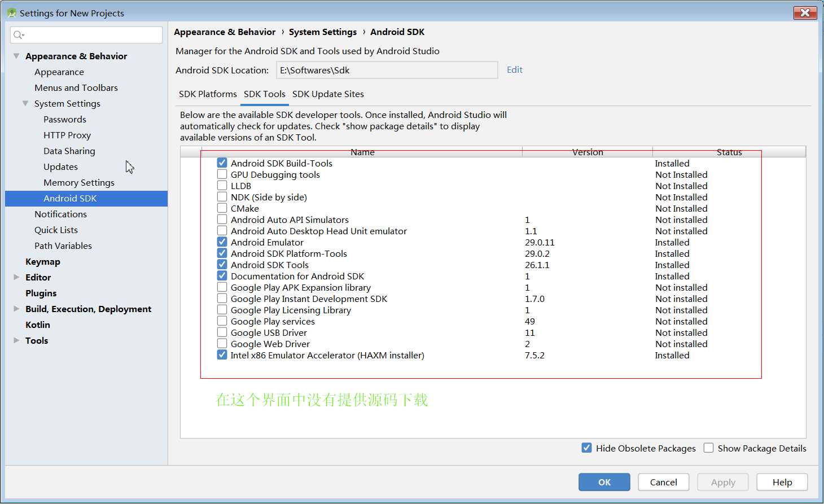Viewport: 824px width, 504px height.
Task: Check the LLDB checkbox
Action: tap(222, 185)
